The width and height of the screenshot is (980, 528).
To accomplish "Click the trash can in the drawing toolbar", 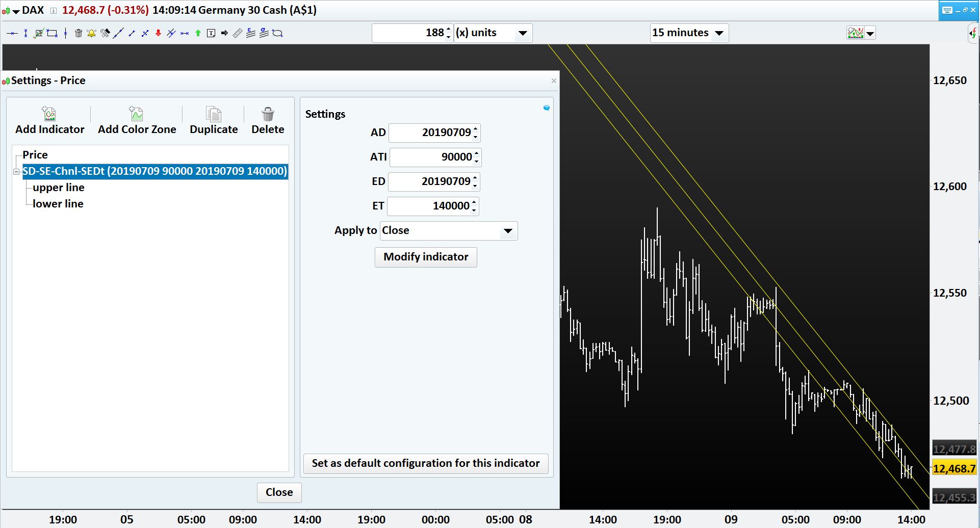I will coord(79,34).
